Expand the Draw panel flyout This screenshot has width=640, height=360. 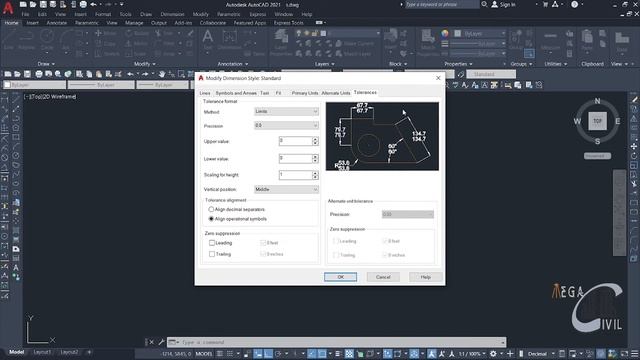[x=46, y=64]
